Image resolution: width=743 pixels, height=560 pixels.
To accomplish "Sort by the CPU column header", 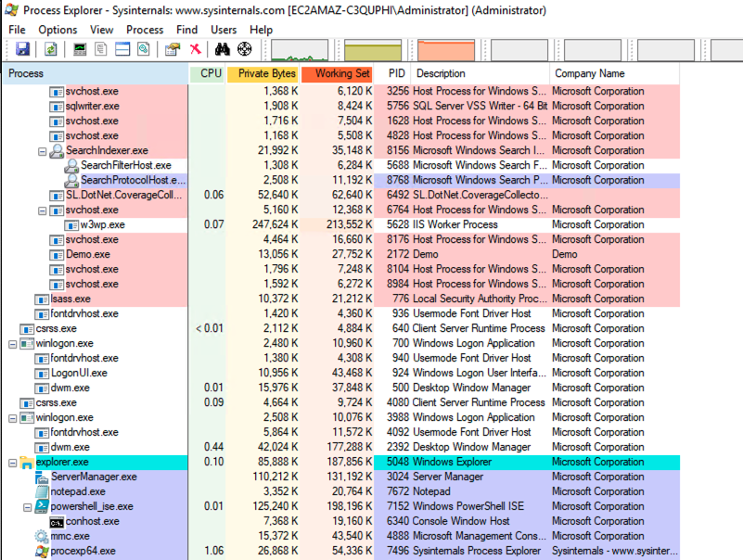I will 207,73.
